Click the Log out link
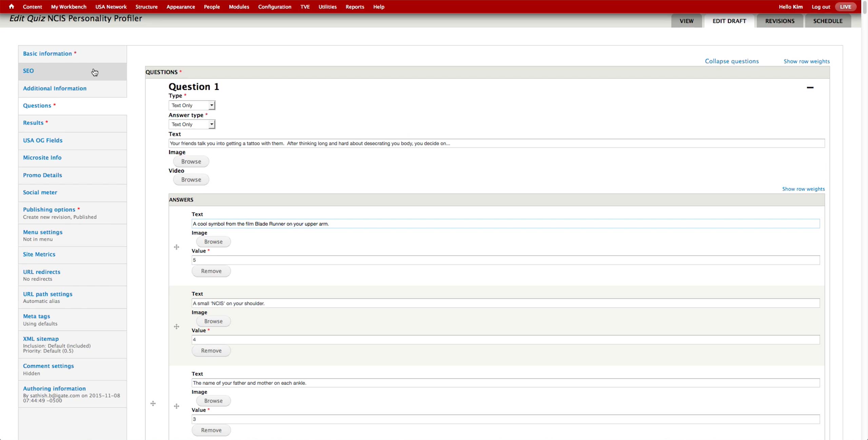The height and width of the screenshot is (440, 868). (x=821, y=7)
